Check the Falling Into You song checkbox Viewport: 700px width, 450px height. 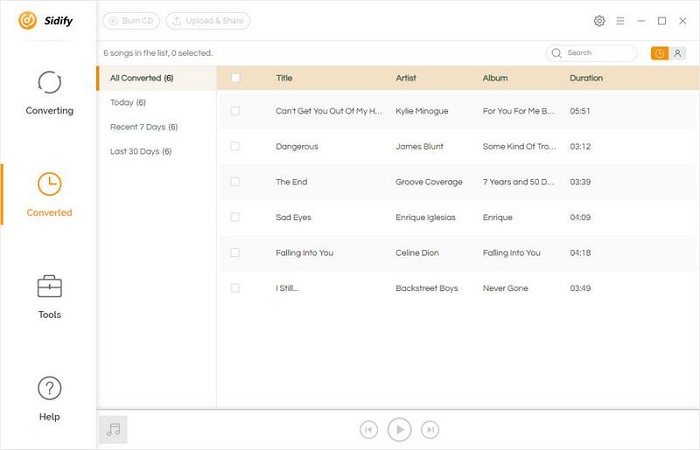tap(235, 253)
